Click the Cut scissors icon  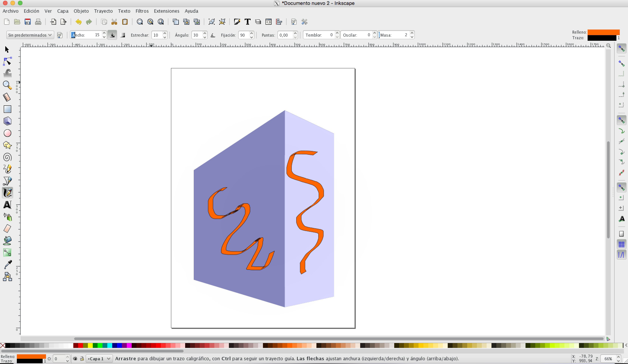pos(114,22)
